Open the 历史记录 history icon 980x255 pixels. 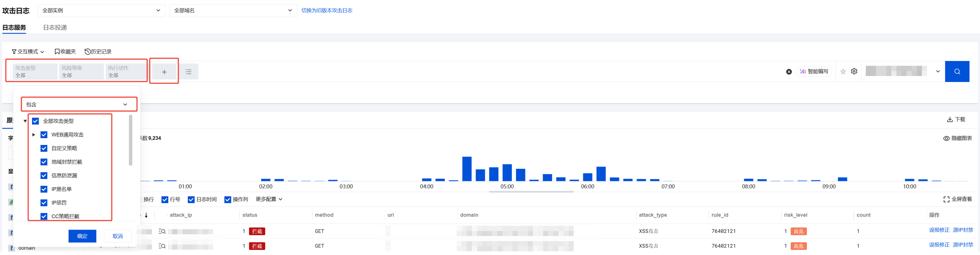pyautogui.click(x=88, y=52)
